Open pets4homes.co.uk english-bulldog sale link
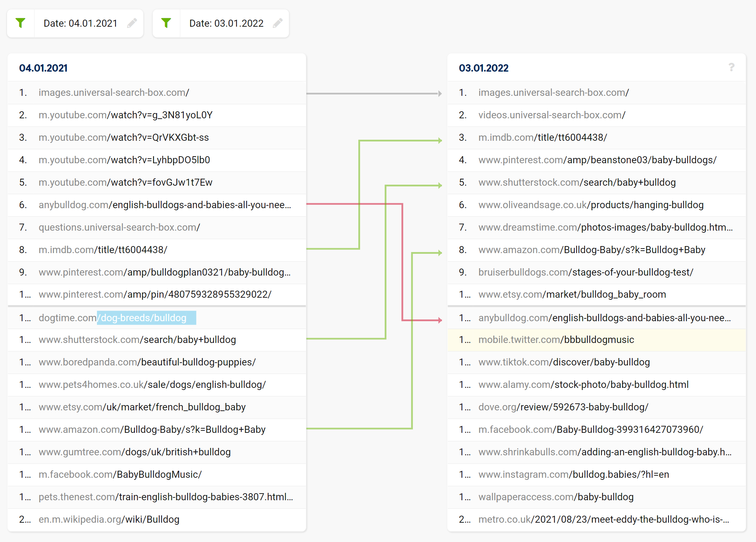The image size is (756, 542). tap(152, 385)
